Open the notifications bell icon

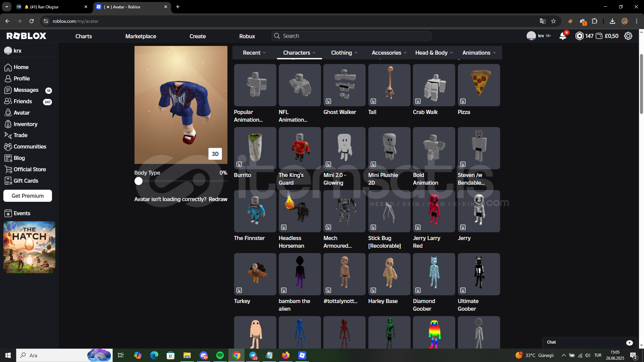tap(563, 36)
